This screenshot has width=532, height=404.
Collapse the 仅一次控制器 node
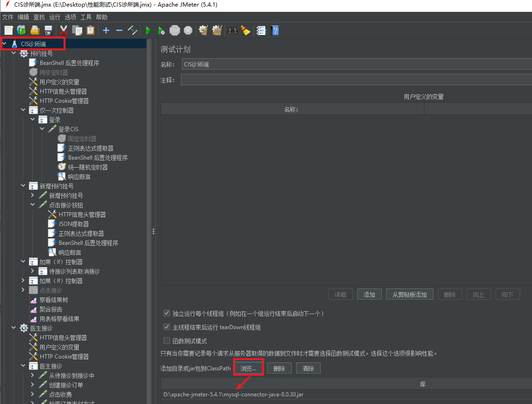pos(23,110)
